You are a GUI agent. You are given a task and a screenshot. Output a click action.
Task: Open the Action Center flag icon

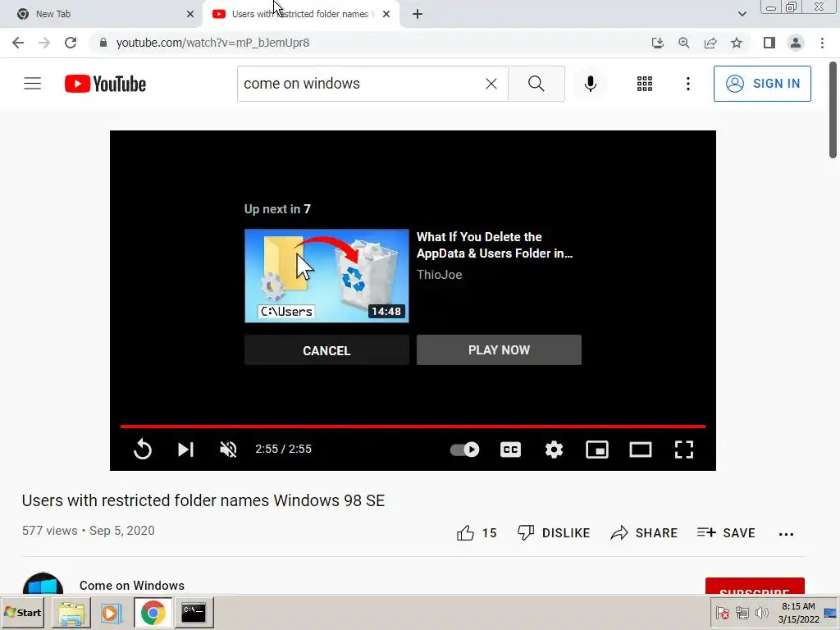(x=722, y=612)
